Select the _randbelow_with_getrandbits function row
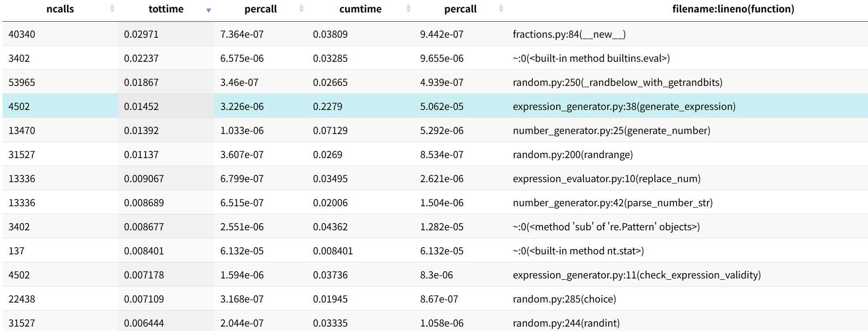 617,82
